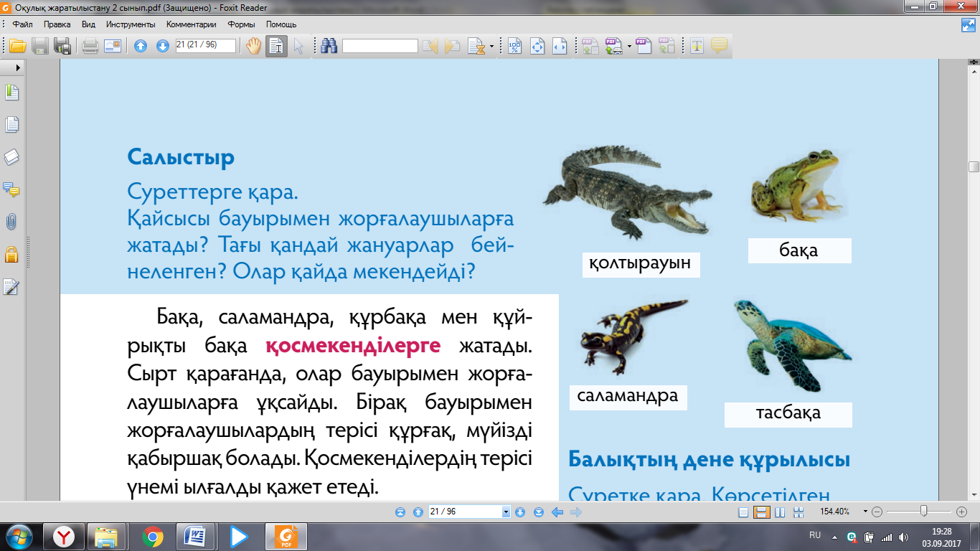Click the zoom in plus button

point(962,512)
